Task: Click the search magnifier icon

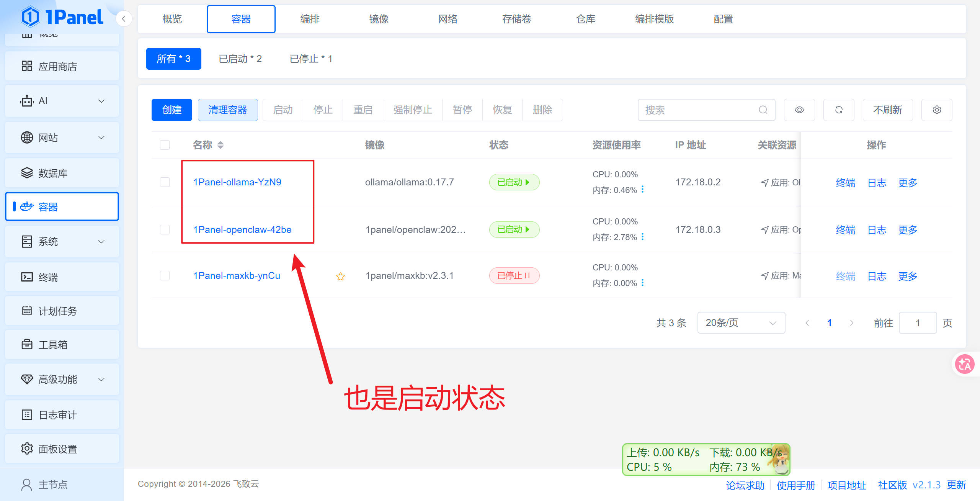Action: click(x=763, y=110)
